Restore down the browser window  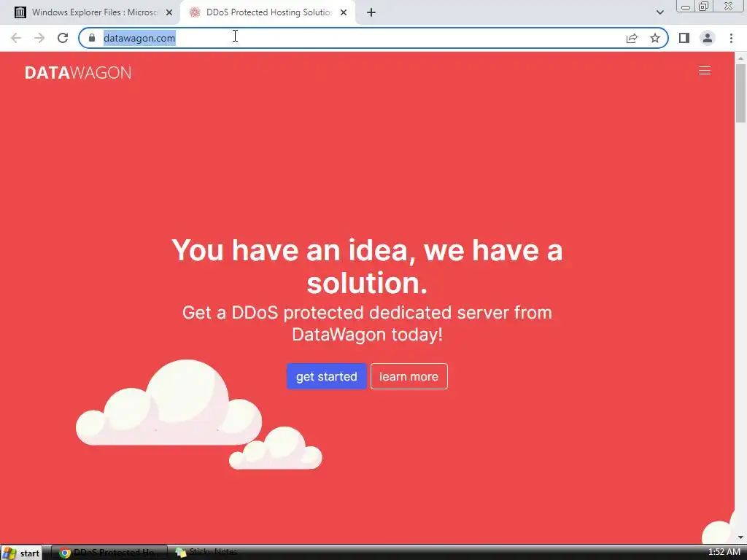(704, 6)
